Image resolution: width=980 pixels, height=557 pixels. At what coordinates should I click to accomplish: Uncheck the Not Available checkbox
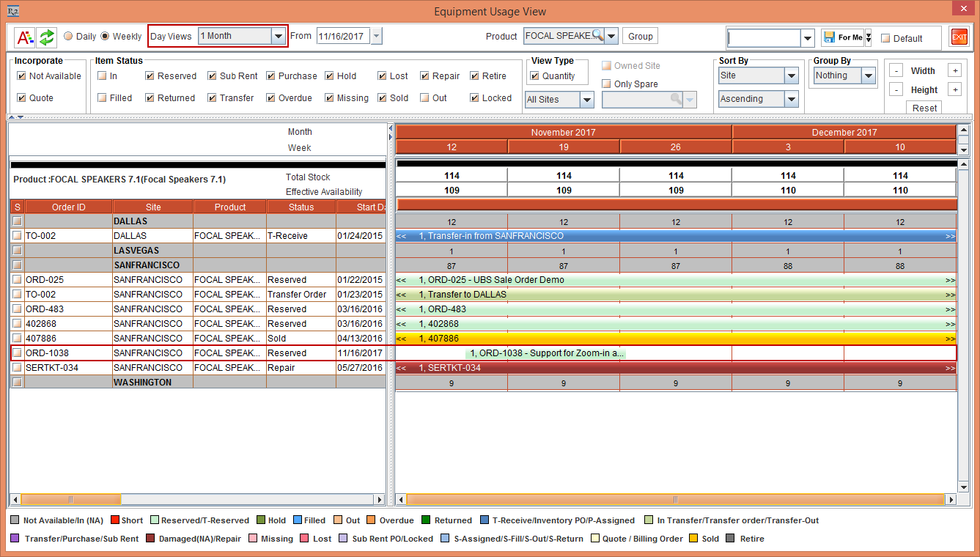click(x=22, y=76)
